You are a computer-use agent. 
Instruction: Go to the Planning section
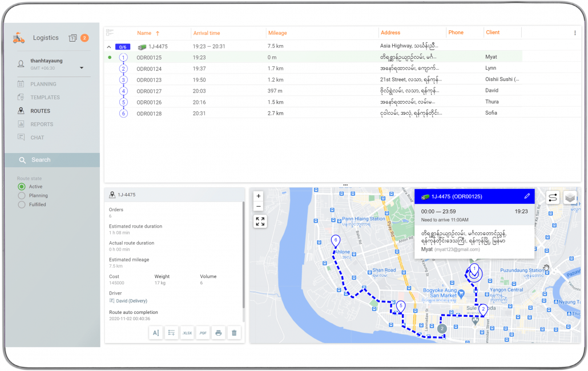[43, 84]
